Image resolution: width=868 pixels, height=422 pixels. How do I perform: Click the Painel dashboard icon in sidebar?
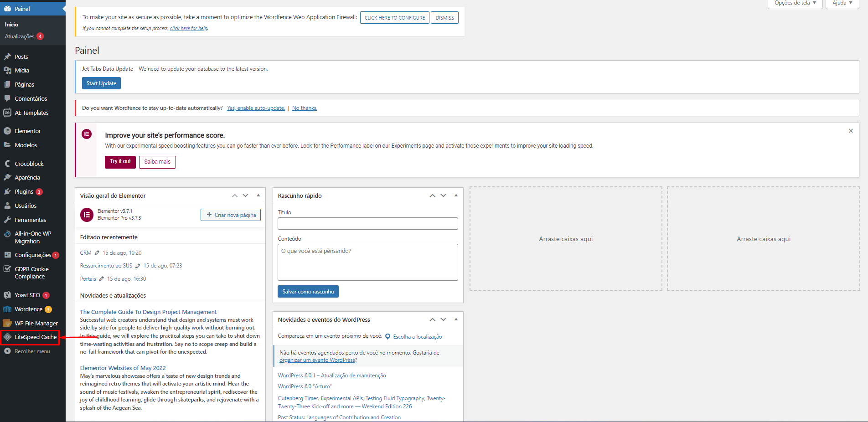click(7, 9)
